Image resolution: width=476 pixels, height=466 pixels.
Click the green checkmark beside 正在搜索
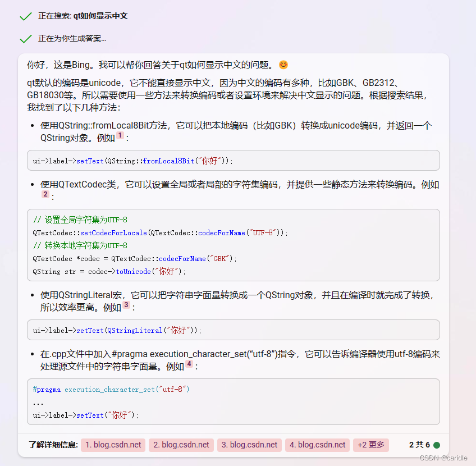tap(26, 16)
